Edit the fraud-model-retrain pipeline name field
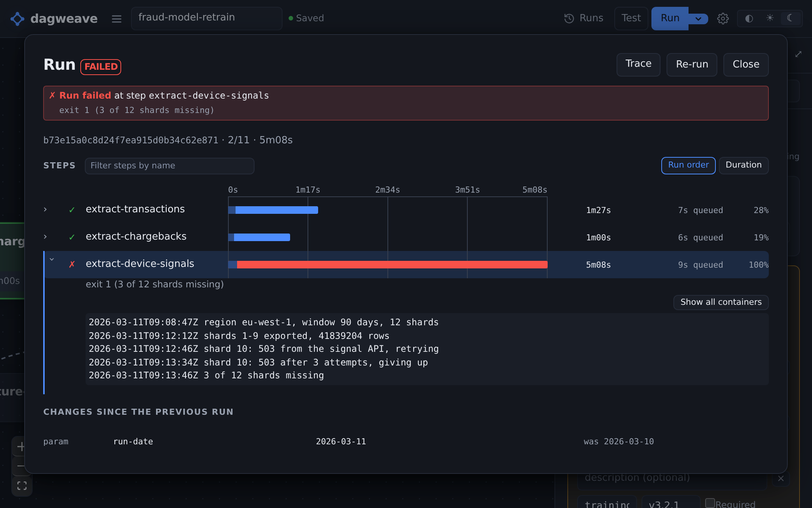Screen dimensions: 812x508 [x=206, y=18]
